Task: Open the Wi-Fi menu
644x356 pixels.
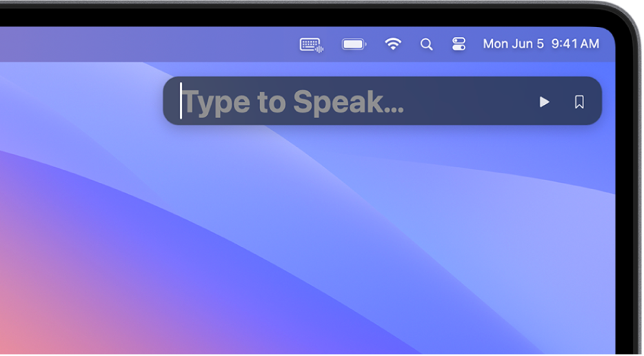Action: tap(393, 44)
